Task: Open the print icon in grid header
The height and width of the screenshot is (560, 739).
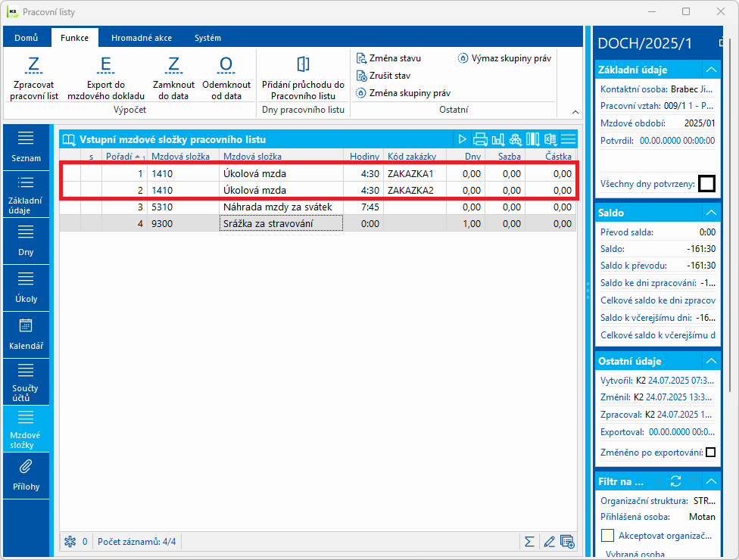Action: click(480, 139)
